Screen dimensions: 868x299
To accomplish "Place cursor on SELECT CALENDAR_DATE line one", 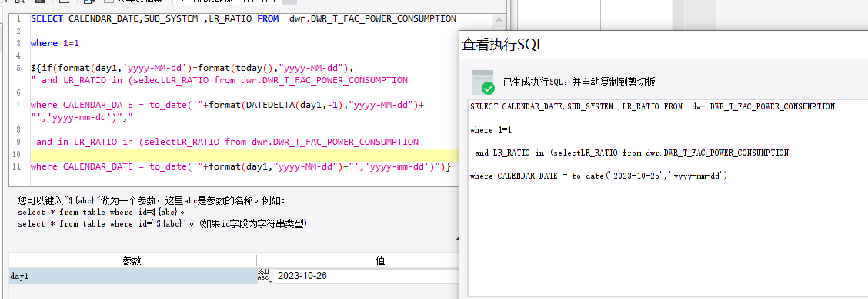I will click(244, 18).
